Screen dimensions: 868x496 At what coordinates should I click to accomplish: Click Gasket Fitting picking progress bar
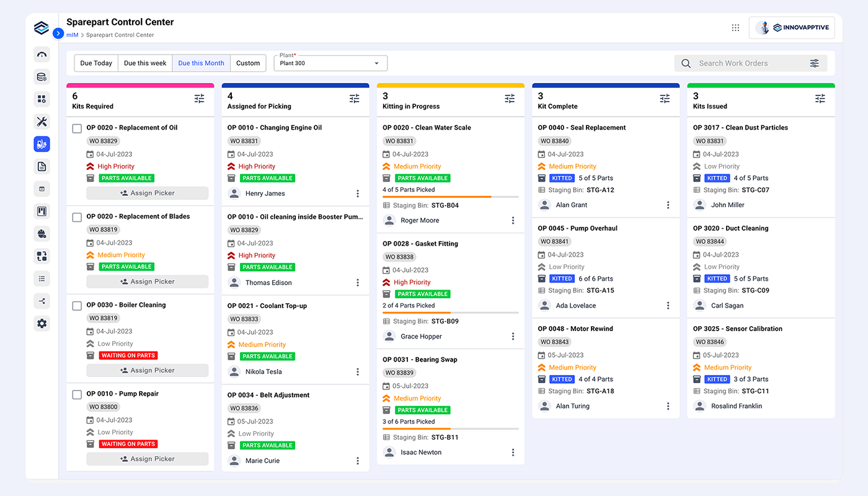pos(451,312)
